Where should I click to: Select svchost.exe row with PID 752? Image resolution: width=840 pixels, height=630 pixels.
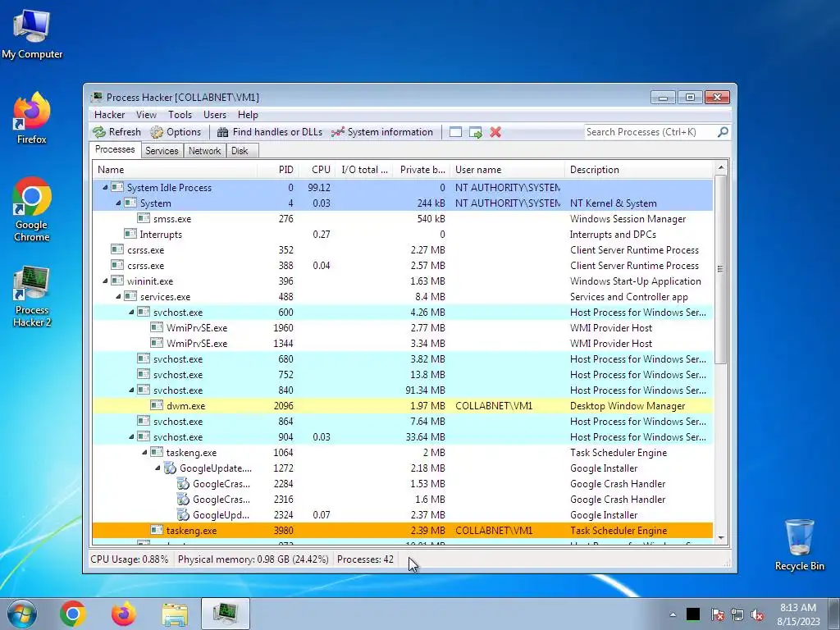[x=403, y=374]
